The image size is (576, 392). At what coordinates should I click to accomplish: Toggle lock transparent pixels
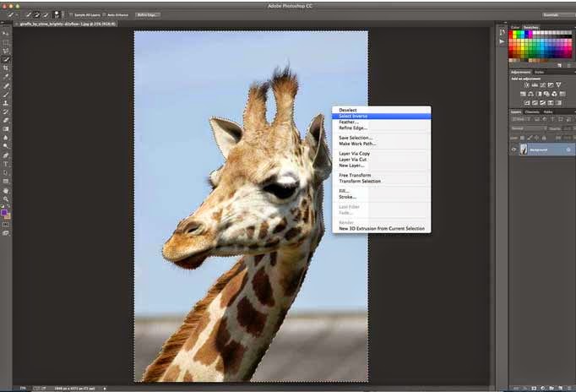click(x=522, y=138)
